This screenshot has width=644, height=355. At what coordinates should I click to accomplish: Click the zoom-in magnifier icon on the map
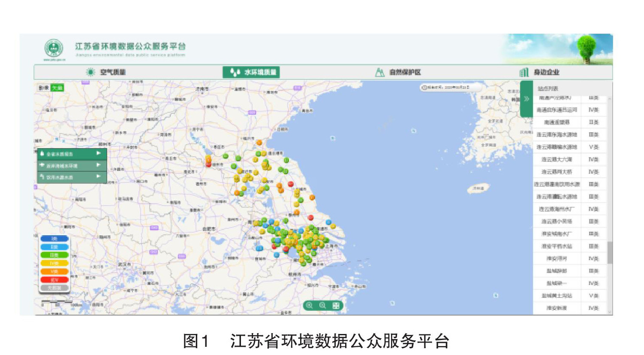tap(310, 306)
